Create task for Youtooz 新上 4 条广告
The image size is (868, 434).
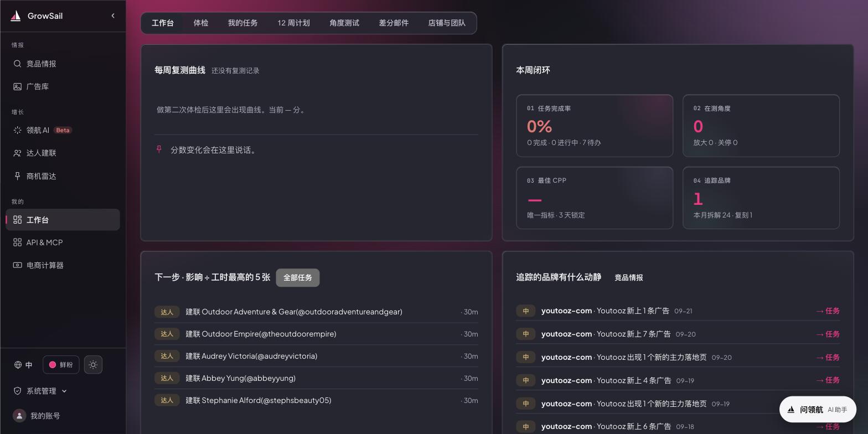click(x=828, y=380)
